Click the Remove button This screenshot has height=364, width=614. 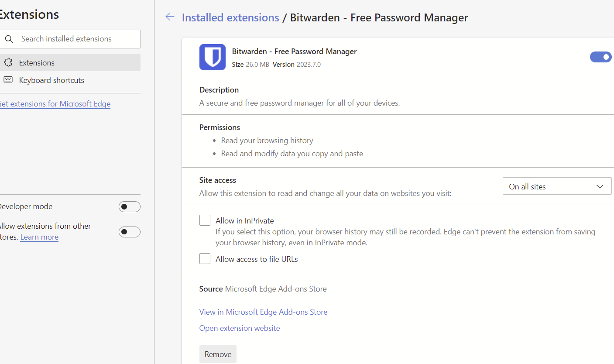[x=218, y=354]
